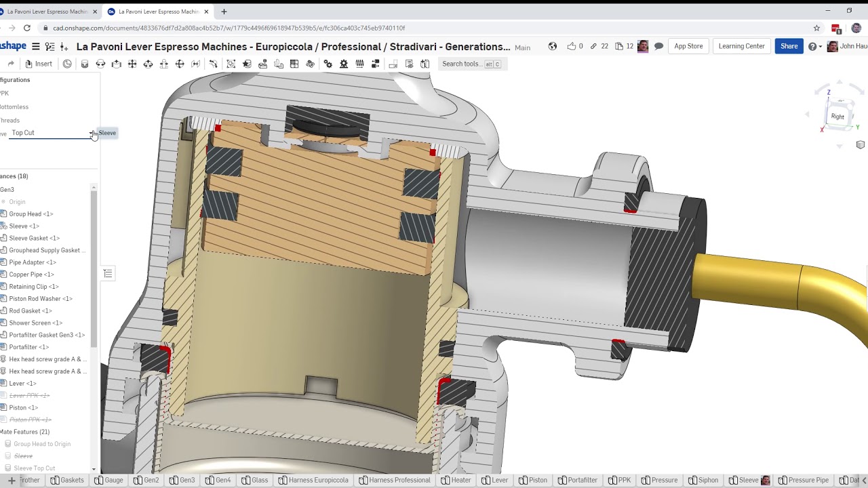Open the Top Cut configuration dropdown
868x488 pixels.
tap(52, 133)
